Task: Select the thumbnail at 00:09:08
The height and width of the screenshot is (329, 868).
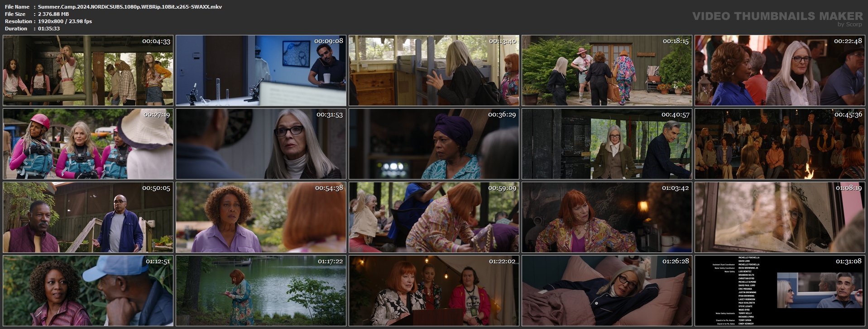Action: point(261,70)
